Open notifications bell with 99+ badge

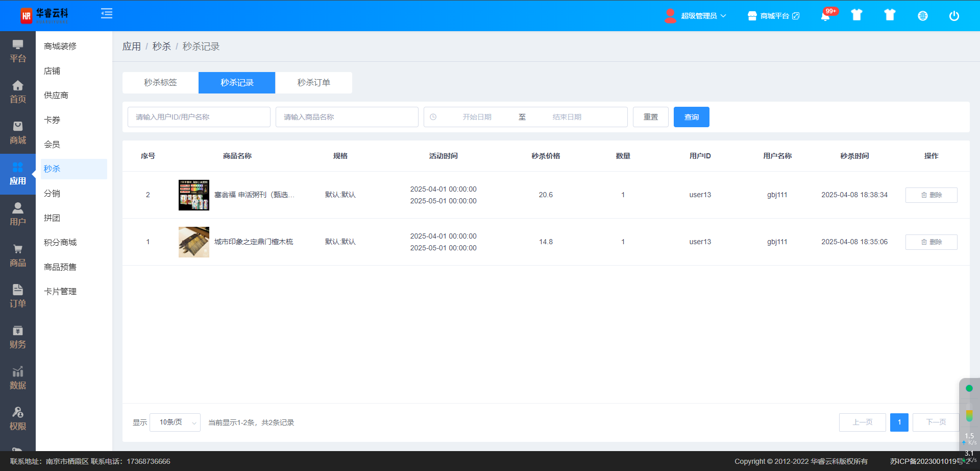click(x=825, y=16)
